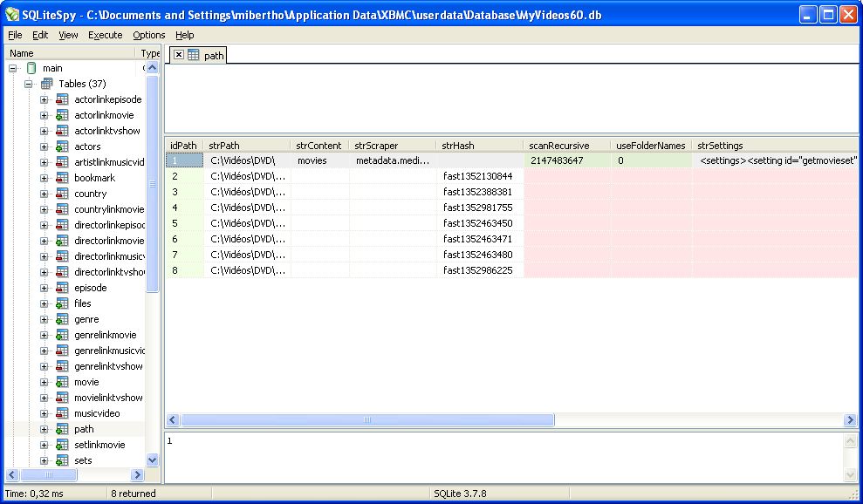Expand the movie table node
Viewport: 863px width, 504px height.
pyautogui.click(x=44, y=382)
